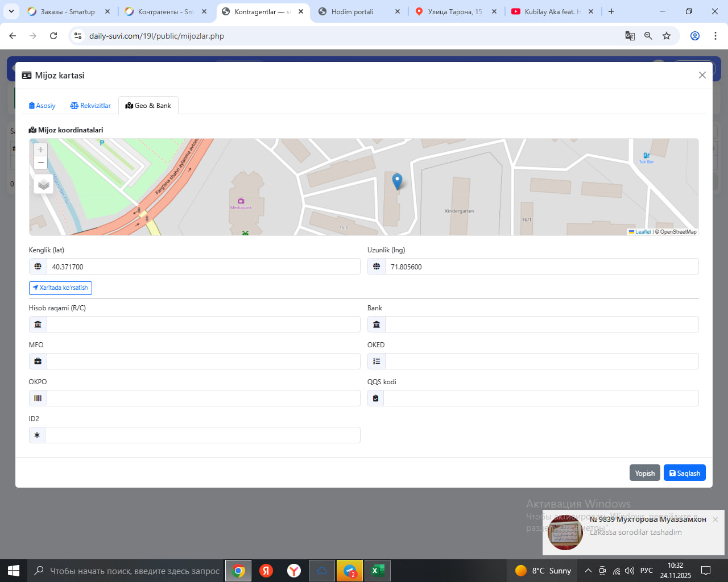Open the Chrome zoom magnifier icon
The width and height of the screenshot is (728, 582).
click(648, 36)
